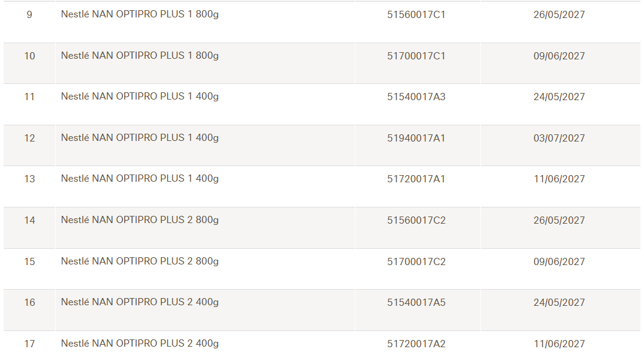The height and width of the screenshot is (358, 644).
Task: Click row number 14 cell
Action: 29,221
